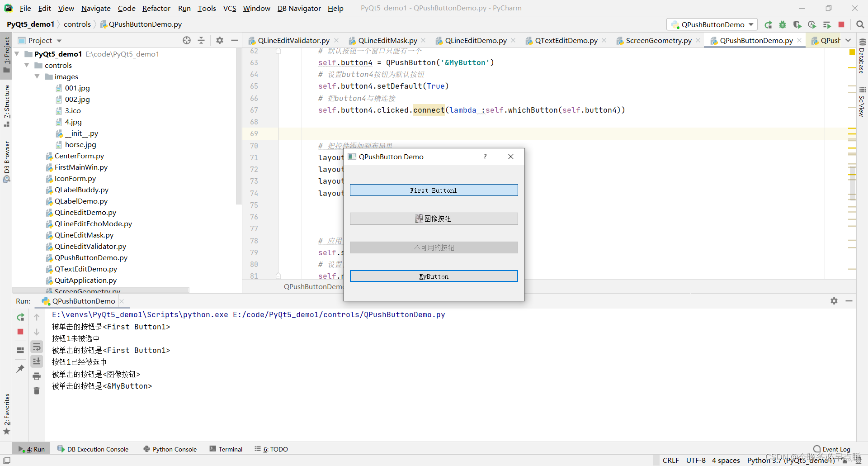Close the QPushButtonDemo run tab

pos(122,301)
